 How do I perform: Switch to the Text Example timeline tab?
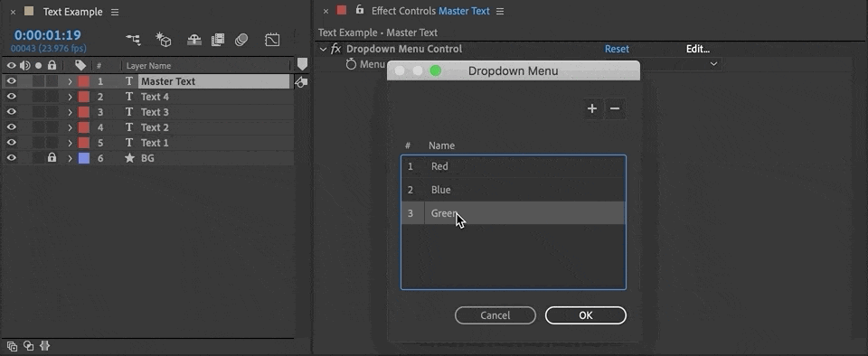[x=72, y=12]
